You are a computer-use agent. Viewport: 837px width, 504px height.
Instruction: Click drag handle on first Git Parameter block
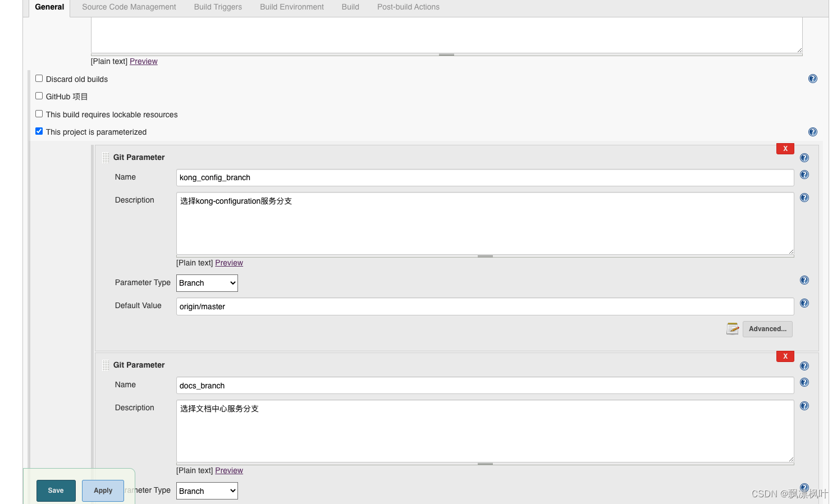click(106, 158)
